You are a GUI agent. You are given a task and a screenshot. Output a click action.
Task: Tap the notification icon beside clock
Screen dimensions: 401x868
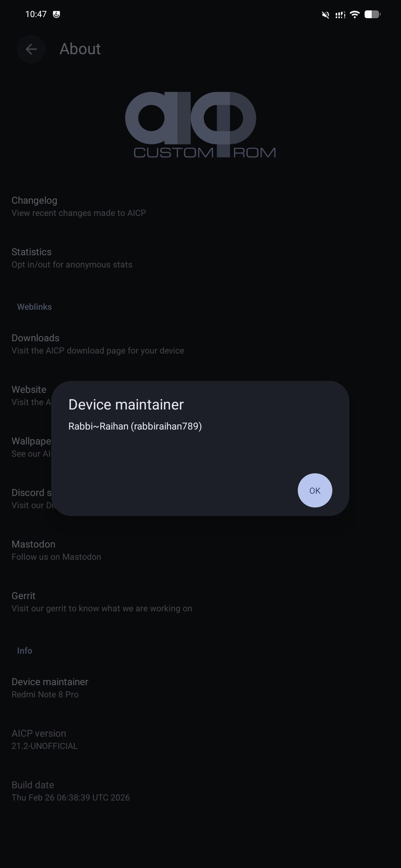(56, 14)
